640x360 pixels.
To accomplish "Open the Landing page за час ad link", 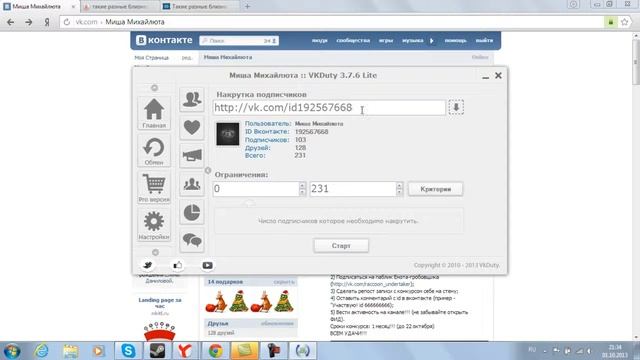I will click(160, 303).
